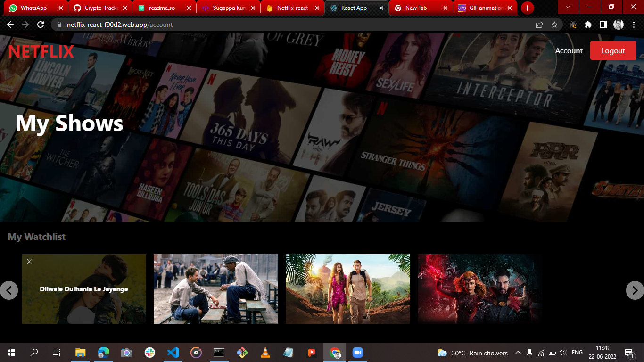Viewport: 644px width, 362px height.
Task: Slide the watchlist row left
Action: 9,290
